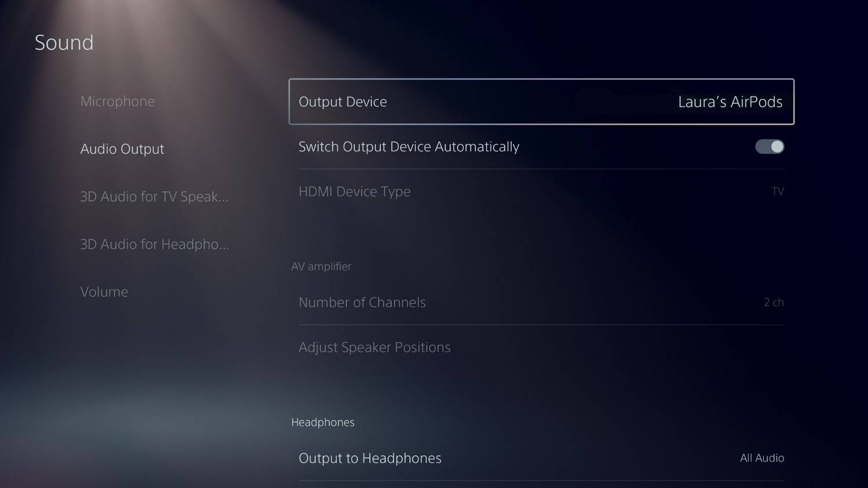The width and height of the screenshot is (868, 488).
Task: Select Audio Output in the sidebar
Action: 122,149
